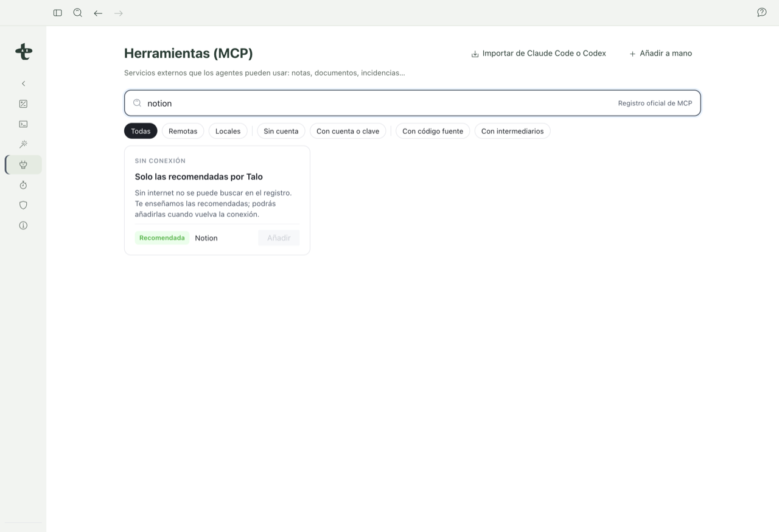This screenshot has height=532, width=779.
Task: Go back with the left arrow
Action: coord(98,13)
